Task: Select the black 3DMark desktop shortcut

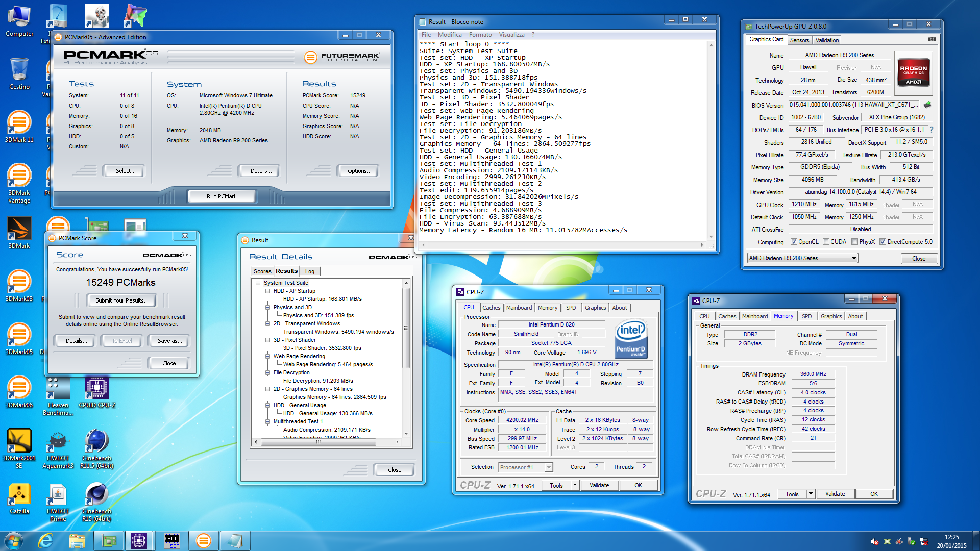Action: pos(19,233)
